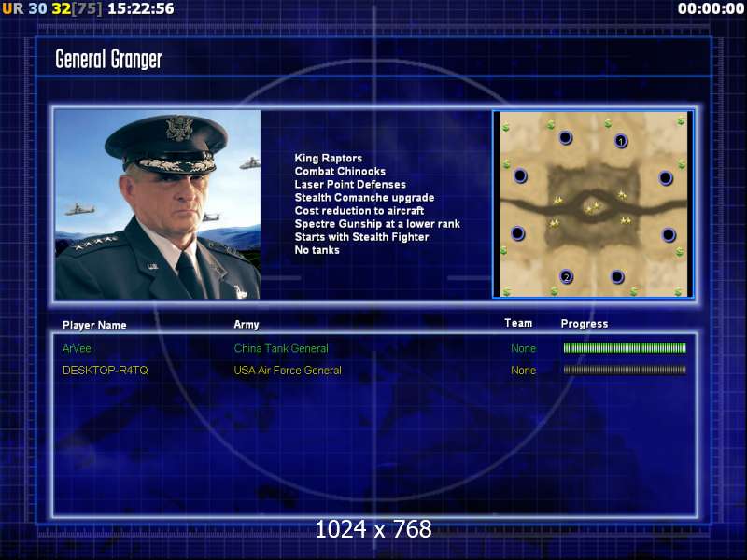747x560 pixels.
Task: Click the General Granger title
Action: [108, 60]
